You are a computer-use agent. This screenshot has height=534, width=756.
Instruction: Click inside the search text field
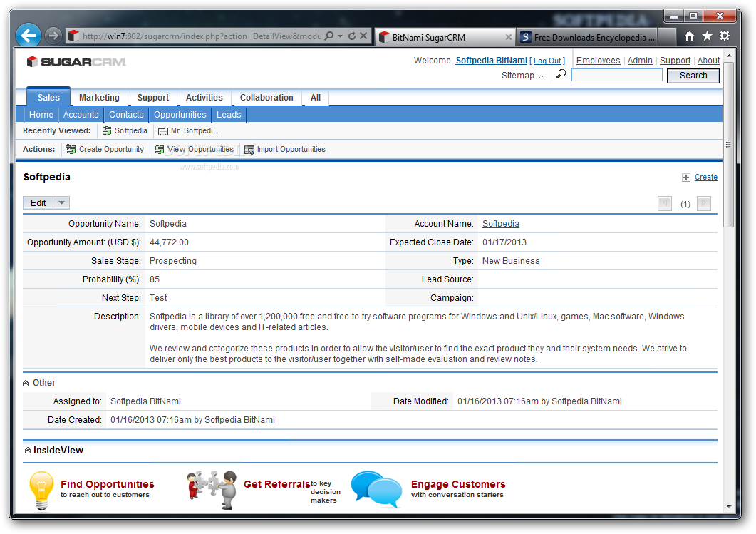[616, 76]
